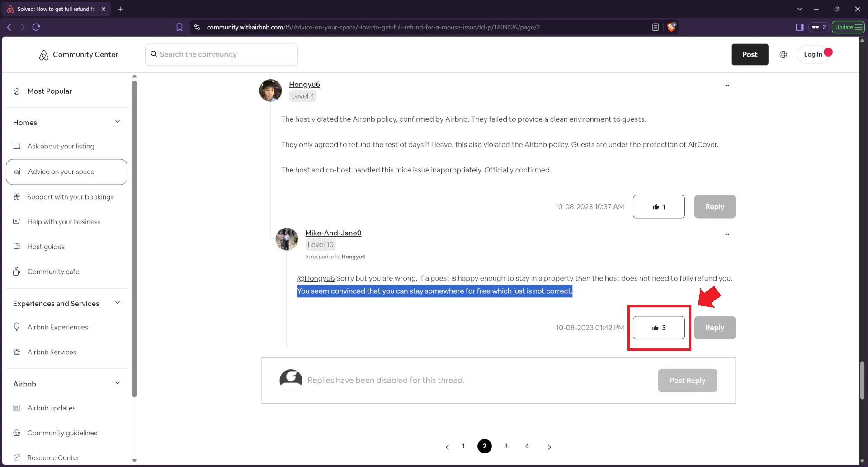Image resolution: width=868 pixels, height=467 pixels.
Task: Close the Solved: How to get refund tab
Action: [104, 9]
